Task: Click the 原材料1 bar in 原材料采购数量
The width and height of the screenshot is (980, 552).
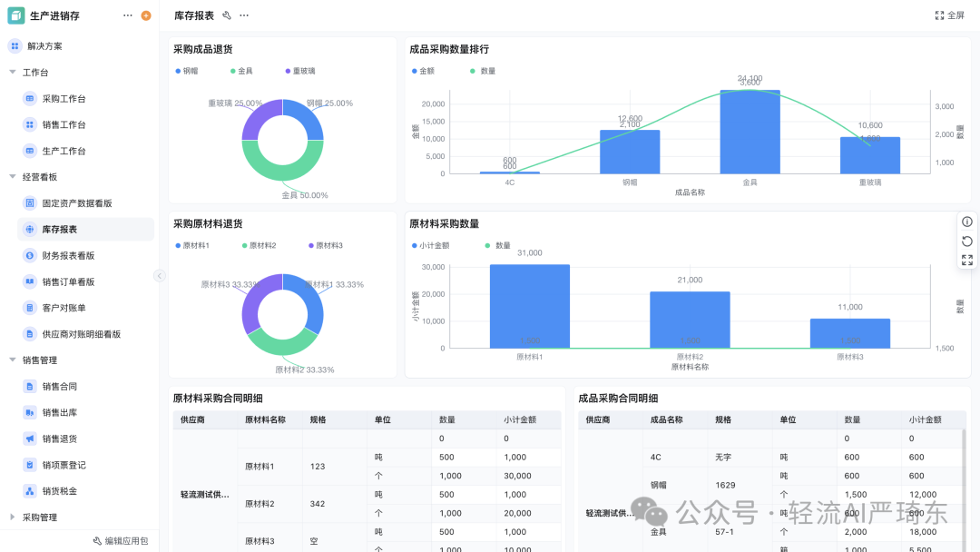Action: click(x=529, y=306)
